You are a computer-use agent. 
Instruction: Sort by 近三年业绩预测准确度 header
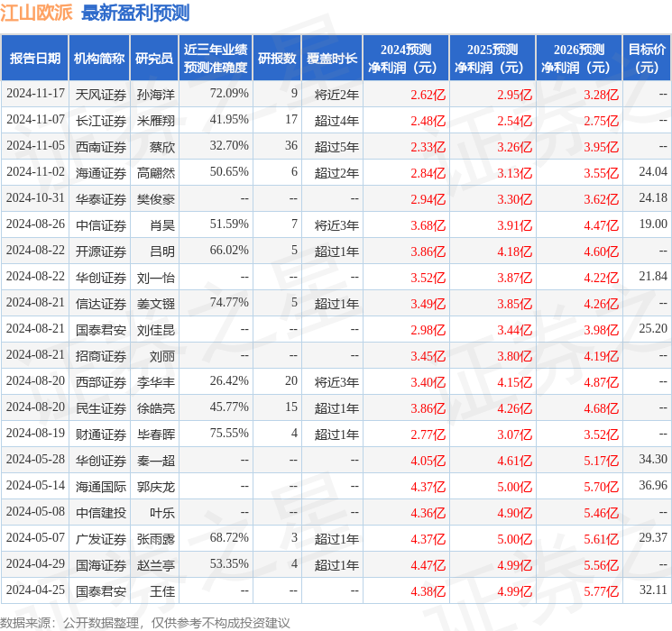pos(215,59)
